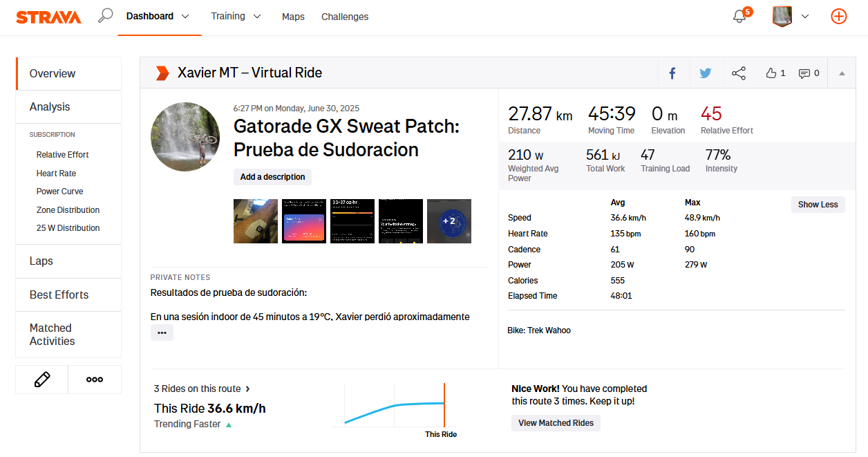Click the orange plus upload icon
This screenshot has width=868, height=457.
pos(838,16)
